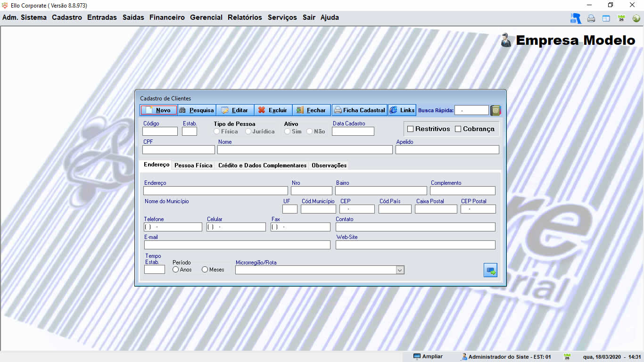Click the CEP input field

click(357, 209)
